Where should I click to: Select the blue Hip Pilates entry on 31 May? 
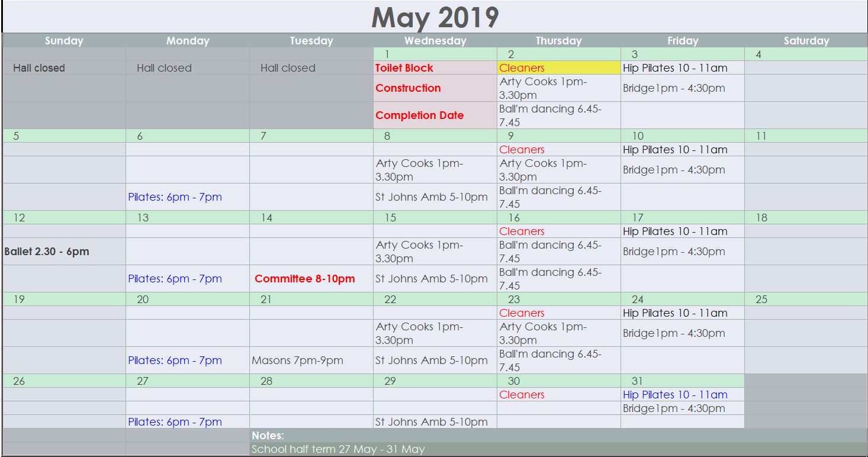[675, 395]
